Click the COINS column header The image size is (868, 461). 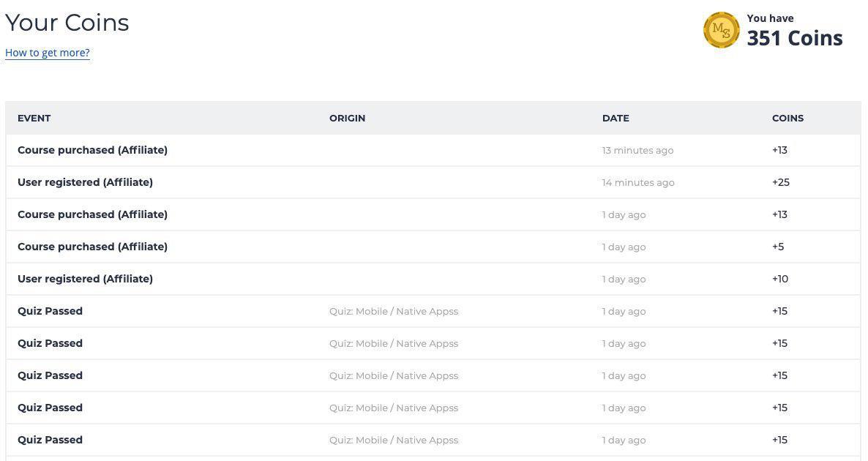(x=787, y=118)
